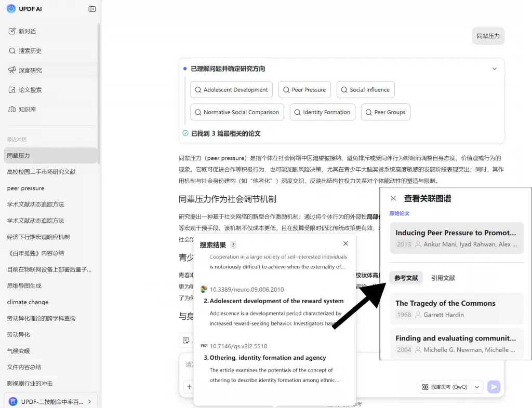Select the 参考文献 tab

[x=406, y=278]
